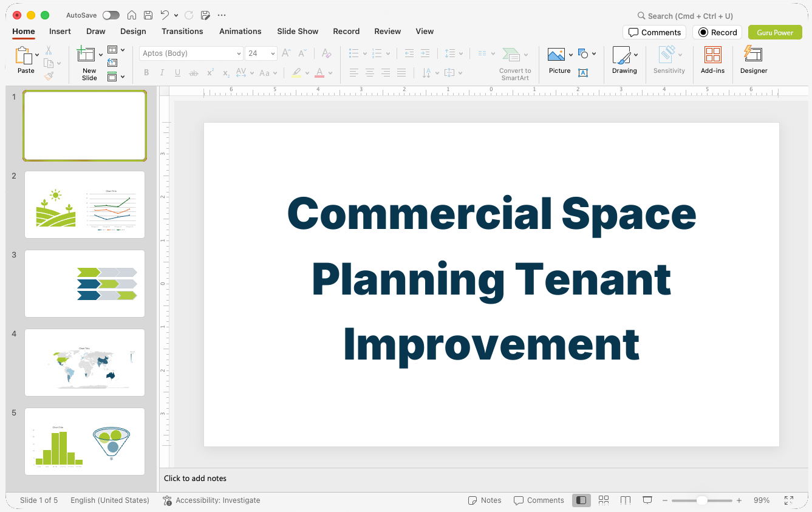
Task: Toggle Notes in the status bar
Action: (x=485, y=500)
